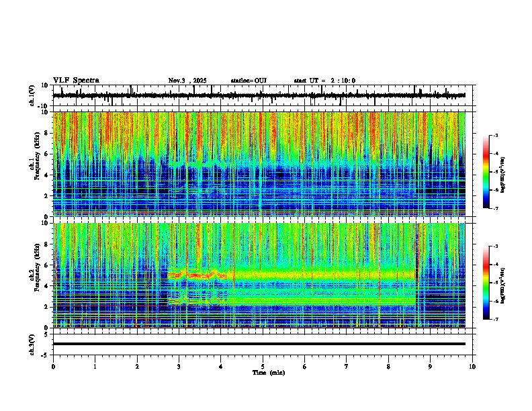Click the 'ch.3(V)' axis label
This screenshot has height=411, width=532.
point(32,345)
